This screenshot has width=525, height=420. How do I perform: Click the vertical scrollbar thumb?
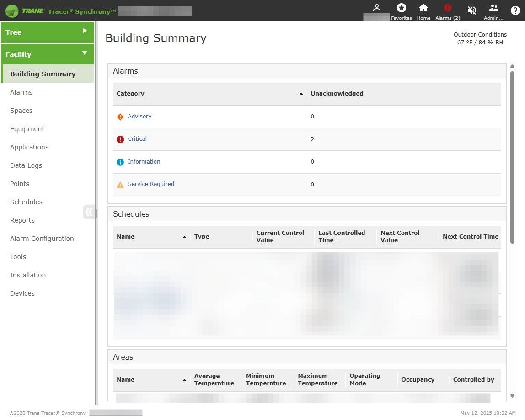(x=512, y=157)
